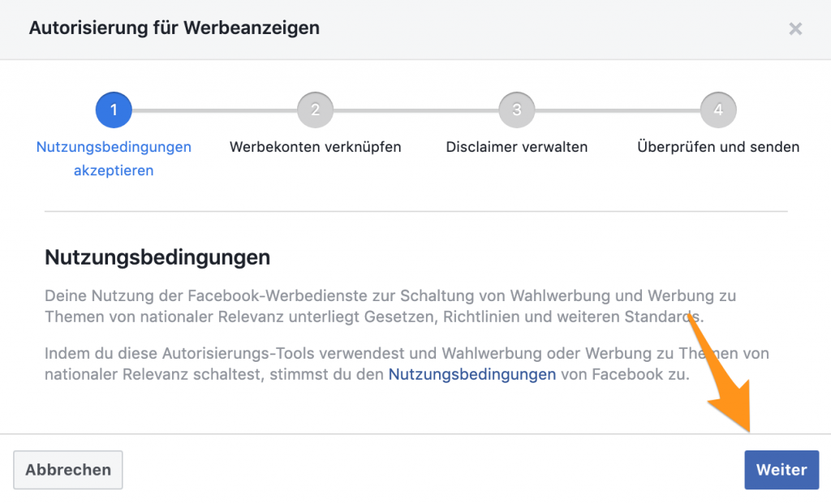Click the blue step 1 circle
The width and height of the screenshot is (831, 504).
coord(114,110)
